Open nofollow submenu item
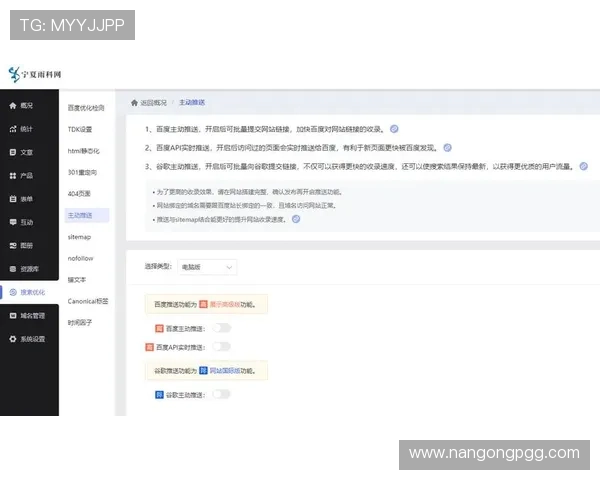This screenshot has width=600, height=480. coord(80,258)
